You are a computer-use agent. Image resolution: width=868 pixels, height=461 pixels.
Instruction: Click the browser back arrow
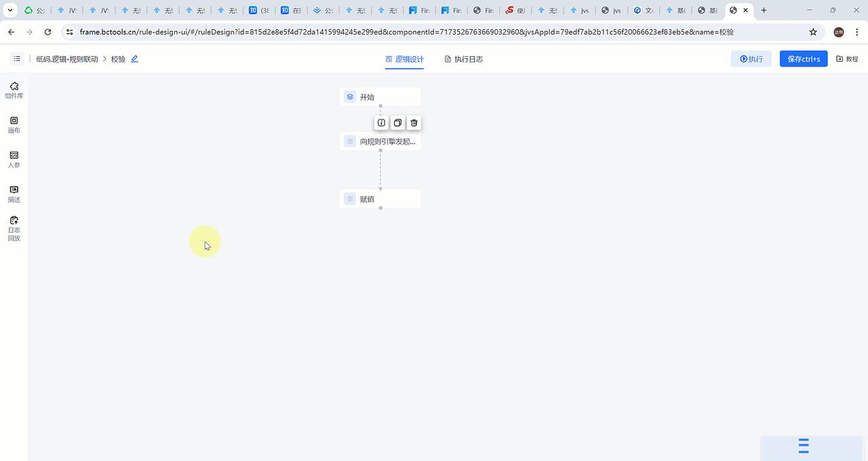(11, 31)
